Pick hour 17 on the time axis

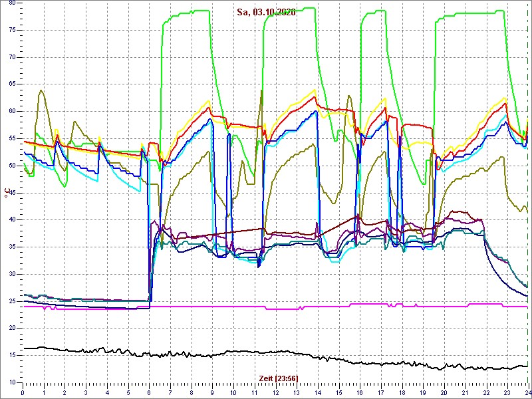pos(380,392)
